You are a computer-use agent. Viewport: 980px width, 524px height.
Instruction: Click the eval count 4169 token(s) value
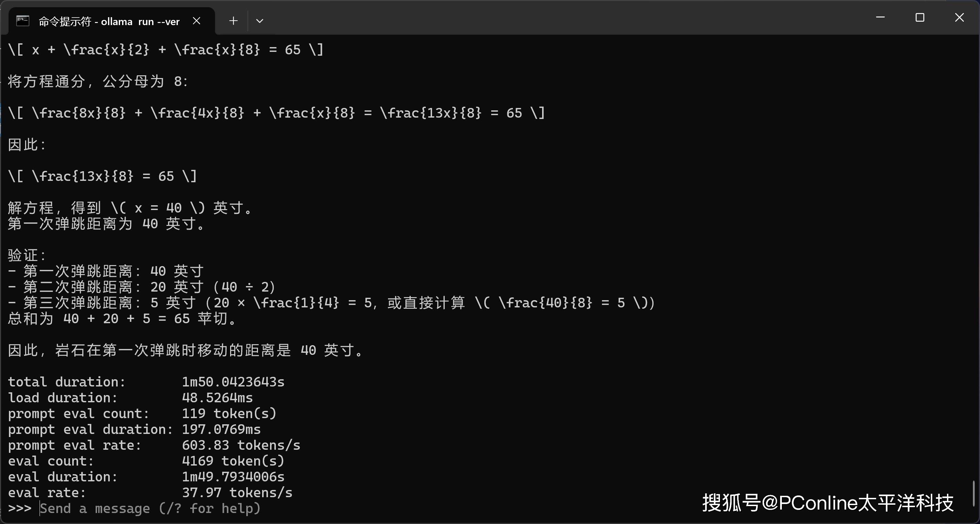[233, 461]
